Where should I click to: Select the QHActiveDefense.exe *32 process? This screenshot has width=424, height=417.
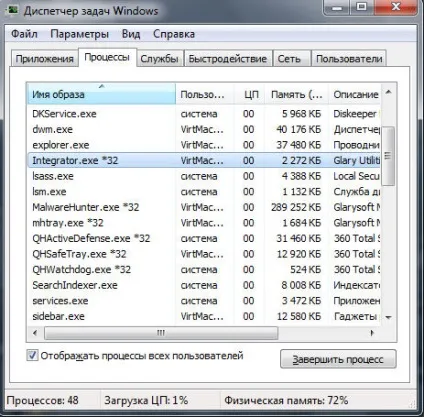203,238
